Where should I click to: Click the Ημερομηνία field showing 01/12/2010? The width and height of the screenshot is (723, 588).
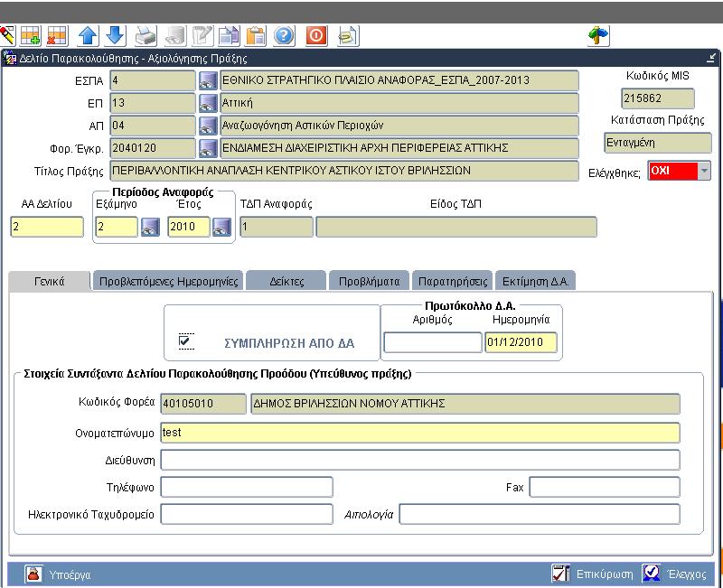coord(521,342)
